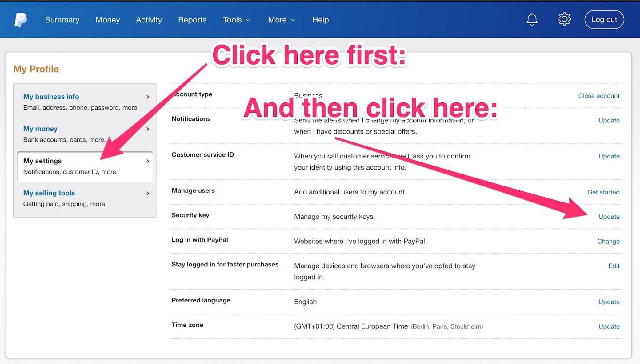This screenshot has width=640, height=364.
Task: Click 'Manage my security keys.' text
Action: 334,216
